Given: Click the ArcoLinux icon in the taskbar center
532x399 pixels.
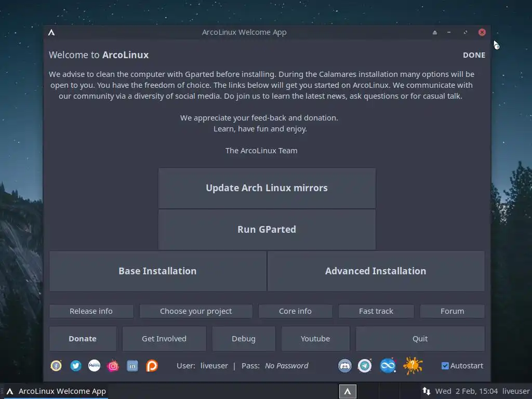Looking at the screenshot, I should [348, 392].
